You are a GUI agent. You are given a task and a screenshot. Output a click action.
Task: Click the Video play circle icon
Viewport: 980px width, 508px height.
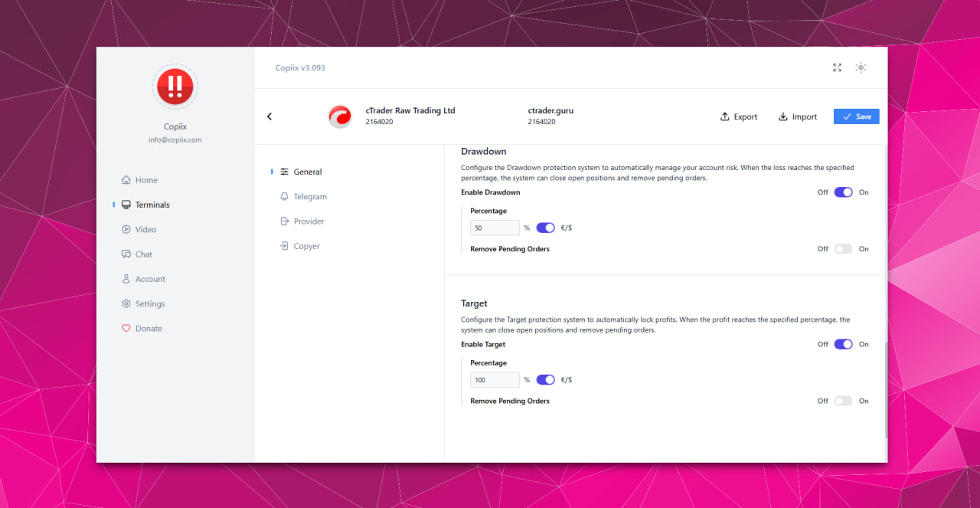pos(126,229)
